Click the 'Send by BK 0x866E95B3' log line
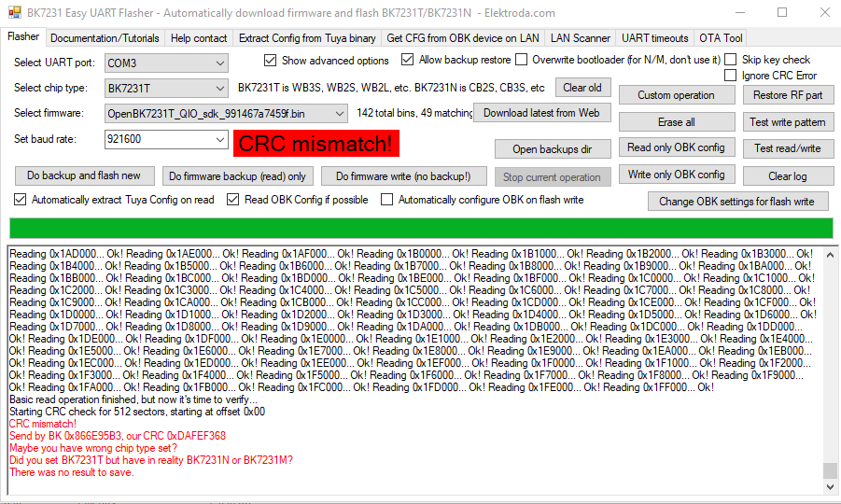Screen dimensions: 841x504 coord(118,436)
